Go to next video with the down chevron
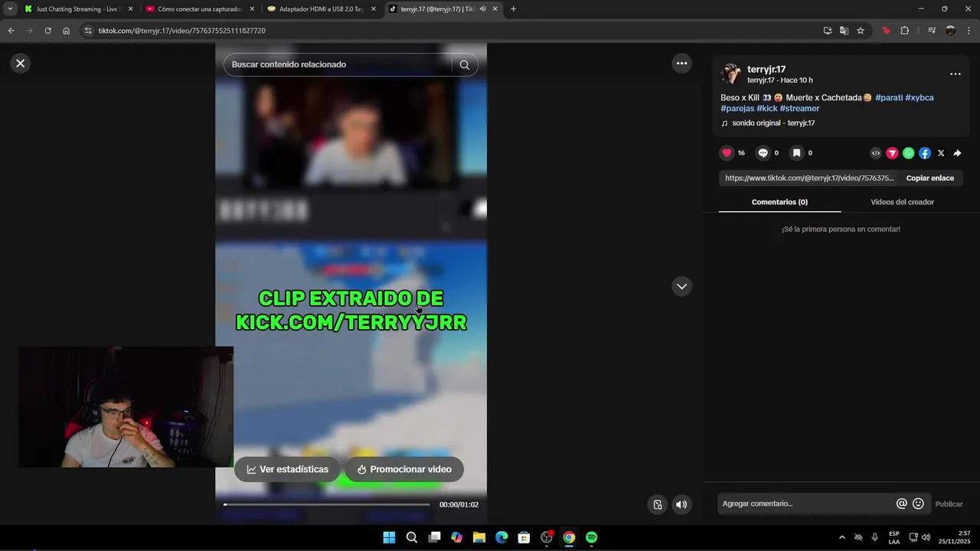This screenshot has width=980, height=551. [x=681, y=286]
